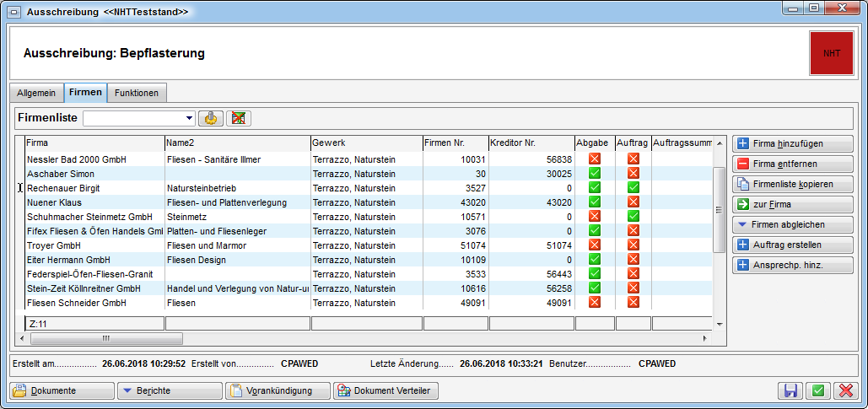Screen dimensions: 868x409
Task: Select the Troyer GmbH row
Action: coord(369,245)
